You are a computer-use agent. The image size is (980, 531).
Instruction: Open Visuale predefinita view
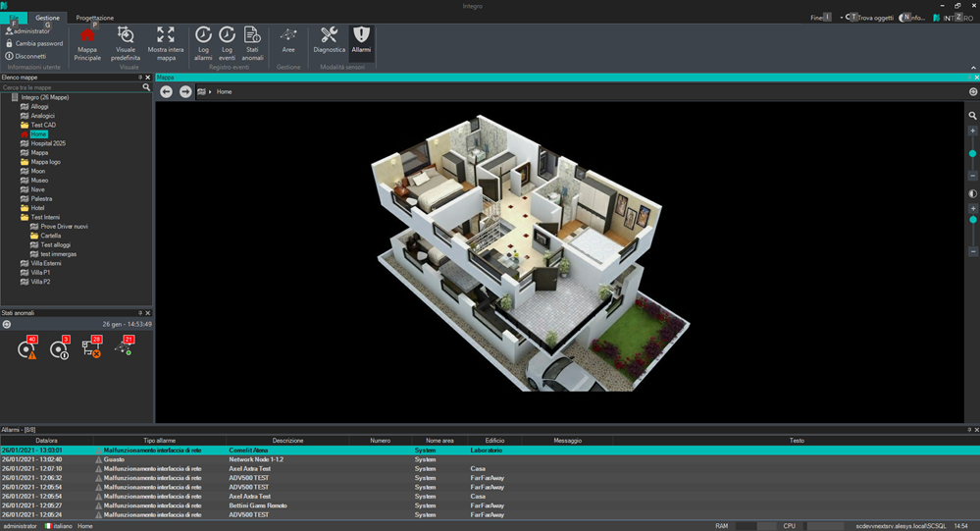click(x=126, y=35)
